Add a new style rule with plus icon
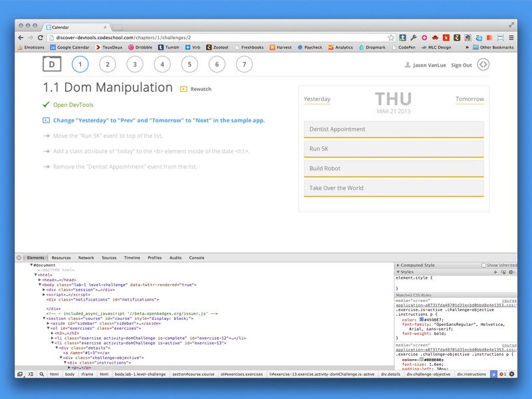The width and height of the screenshot is (532, 399). (x=495, y=272)
